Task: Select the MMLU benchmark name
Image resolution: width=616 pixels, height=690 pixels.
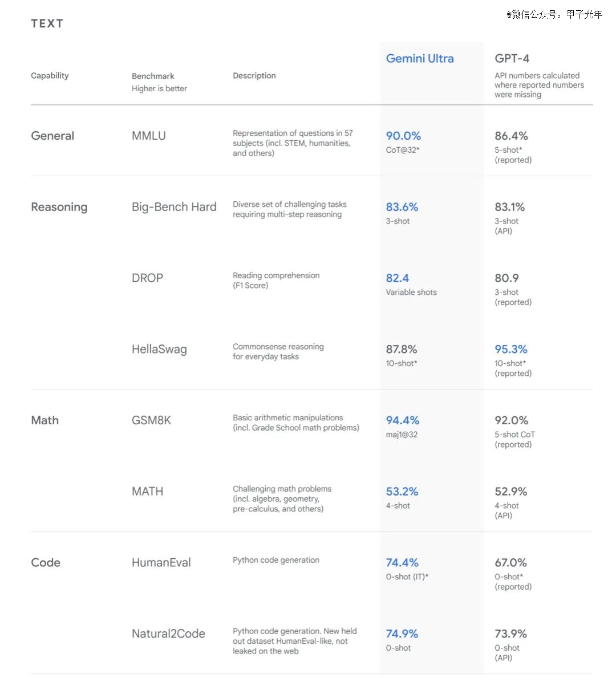Action: click(149, 136)
